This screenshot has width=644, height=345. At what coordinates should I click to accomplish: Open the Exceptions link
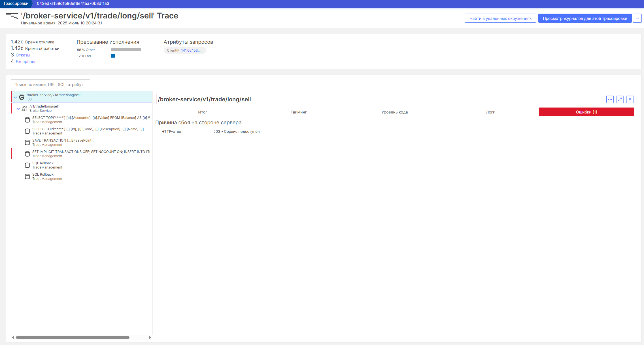[x=26, y=62]
